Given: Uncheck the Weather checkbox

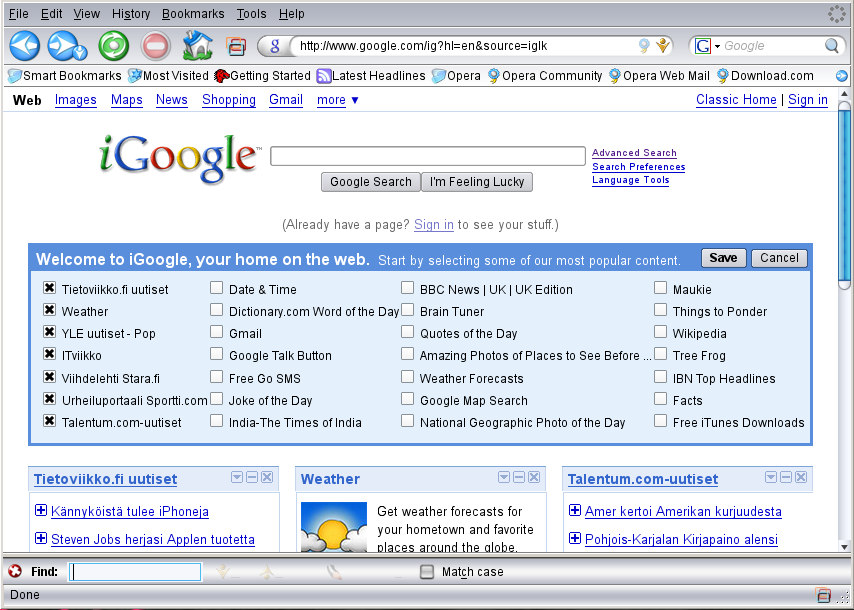Looking at the screenshot, I should click(50, 310).
